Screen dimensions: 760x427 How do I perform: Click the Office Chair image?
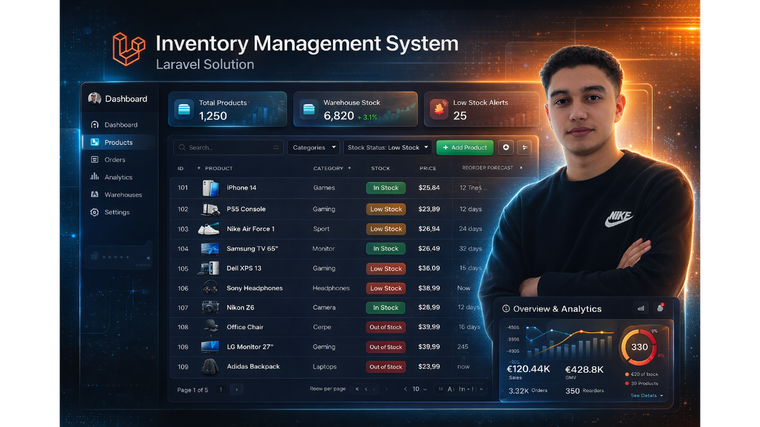click(x=210, y=327)
